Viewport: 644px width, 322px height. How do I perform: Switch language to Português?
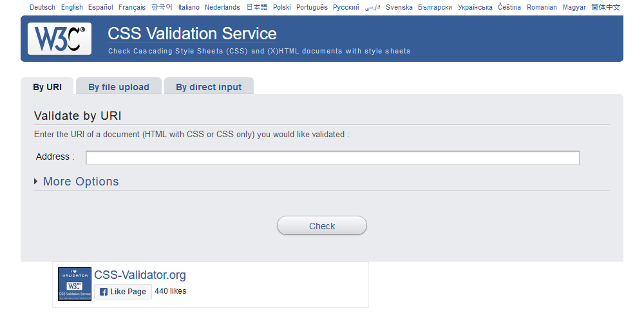[312, 7]
